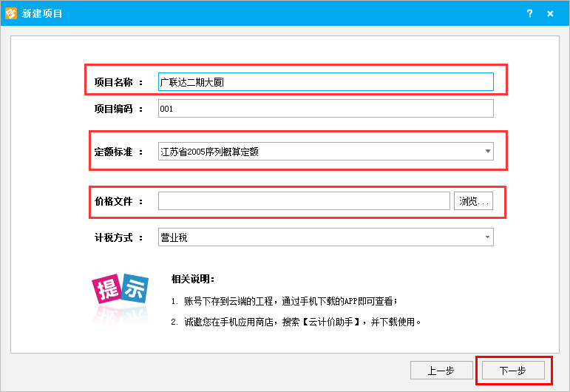This screenshot has width=570, height=392.
Task: Click the 项目编码 field containing 001
Action: tap(325, 109)
